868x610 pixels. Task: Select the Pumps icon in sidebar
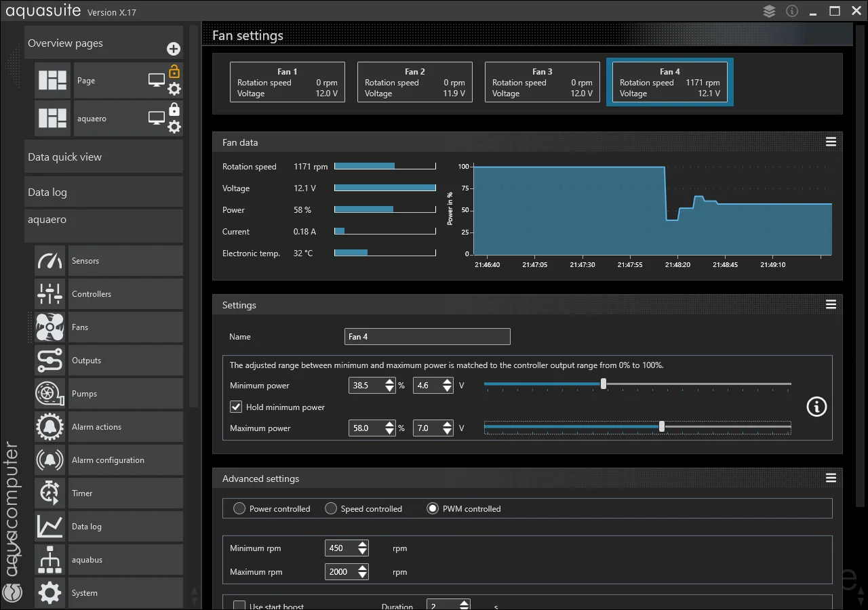(50, 394)
